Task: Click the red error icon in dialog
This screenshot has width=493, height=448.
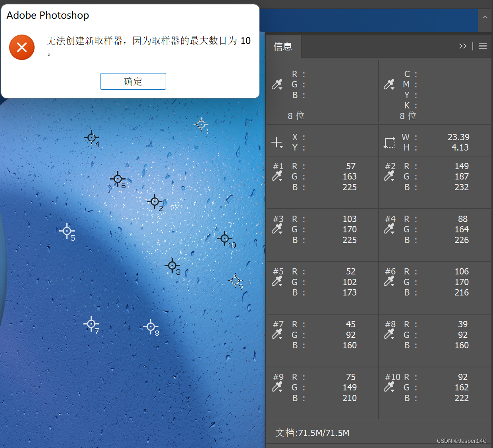Action: click(x=22, y=47)
